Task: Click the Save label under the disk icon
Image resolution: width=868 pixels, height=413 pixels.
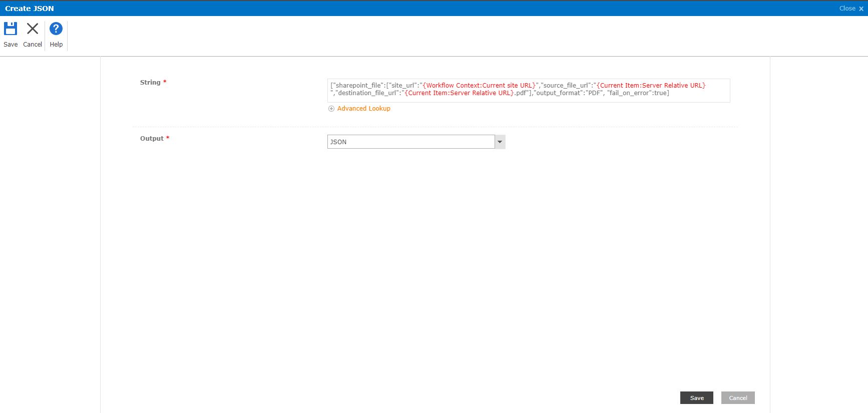Action: [11, 45]
